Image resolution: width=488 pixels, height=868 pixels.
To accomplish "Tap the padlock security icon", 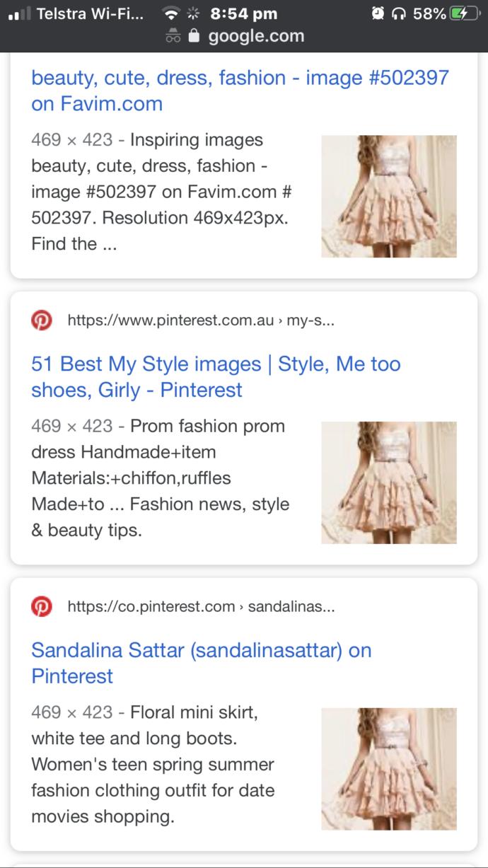I will coord(194,36).
